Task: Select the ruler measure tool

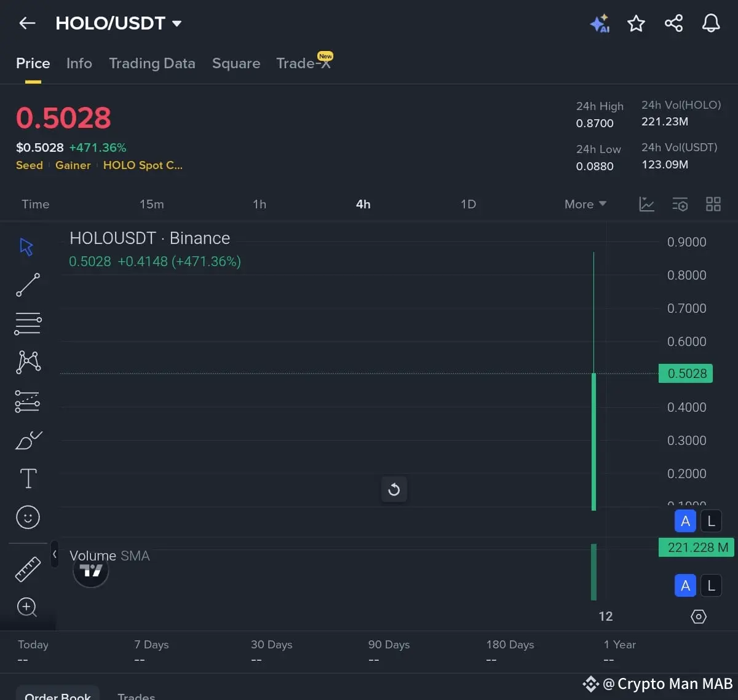Action: coord(28,569)
